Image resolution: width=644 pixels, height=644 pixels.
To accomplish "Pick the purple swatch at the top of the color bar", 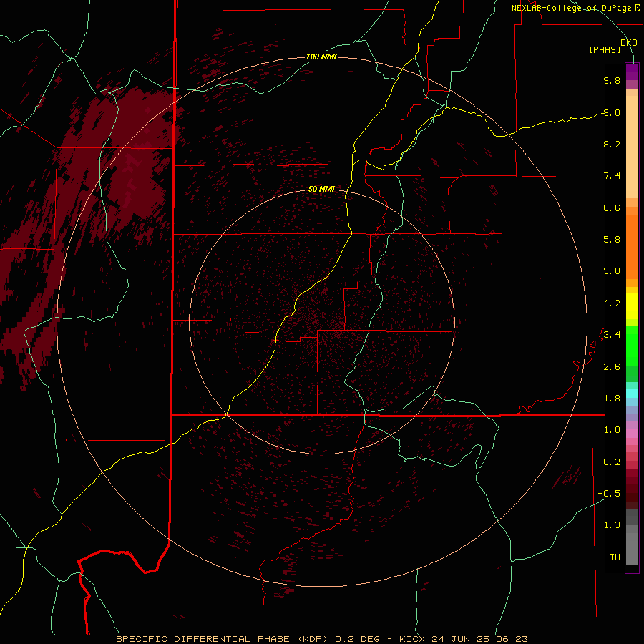I will 632,72.
